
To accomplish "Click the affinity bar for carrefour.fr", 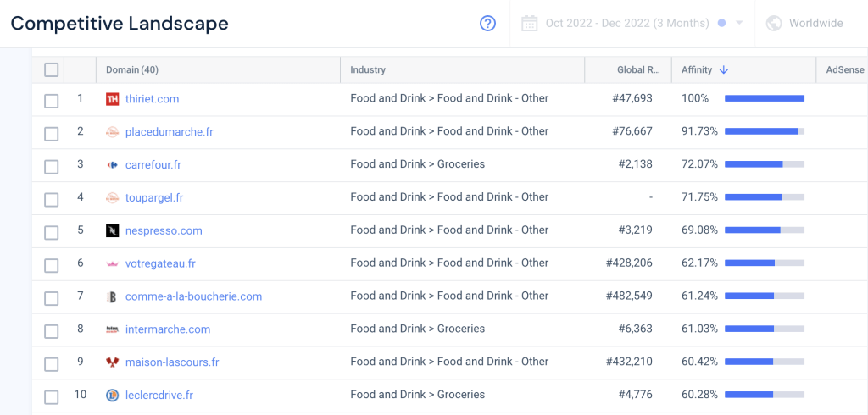I will tap(764, 164).
